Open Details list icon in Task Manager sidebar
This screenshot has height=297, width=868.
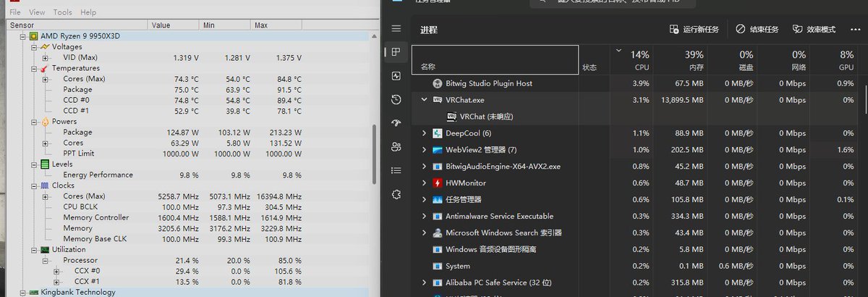(396, 170)
